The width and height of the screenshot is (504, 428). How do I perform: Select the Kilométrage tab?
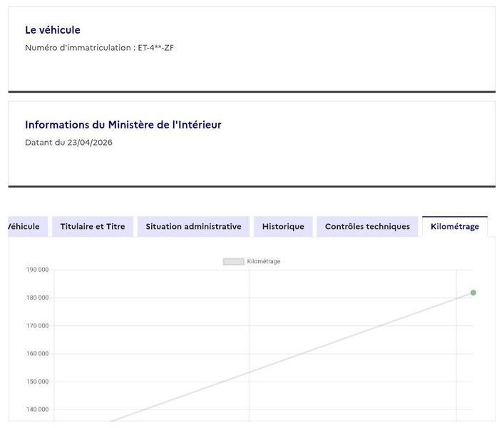point(455,227)
